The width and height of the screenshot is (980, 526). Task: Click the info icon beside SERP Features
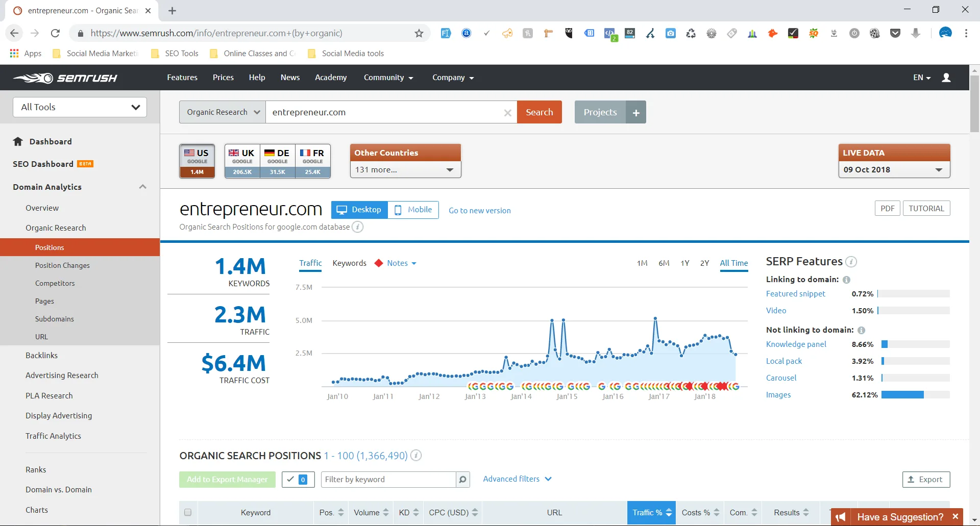851,262
